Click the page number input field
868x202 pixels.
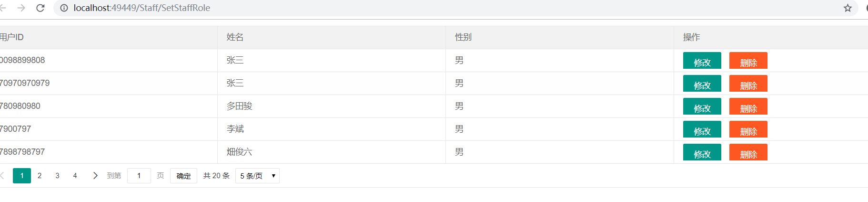click(139, 176)
